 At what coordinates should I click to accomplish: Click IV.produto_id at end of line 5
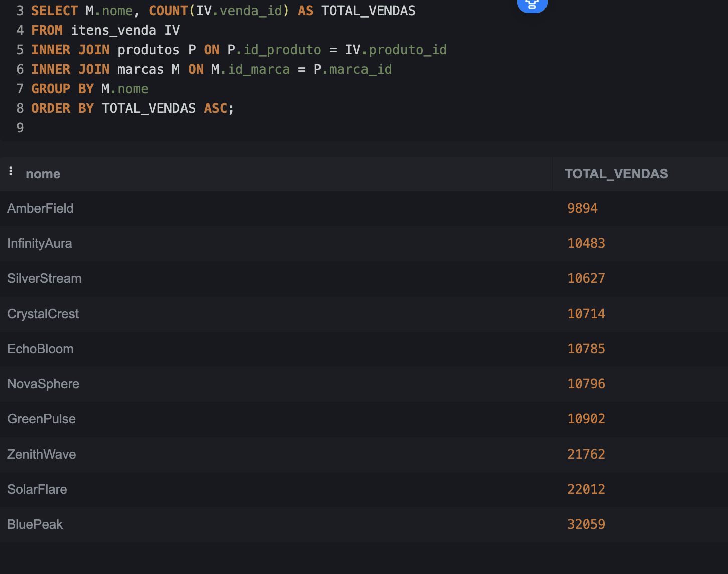point(396,50)
